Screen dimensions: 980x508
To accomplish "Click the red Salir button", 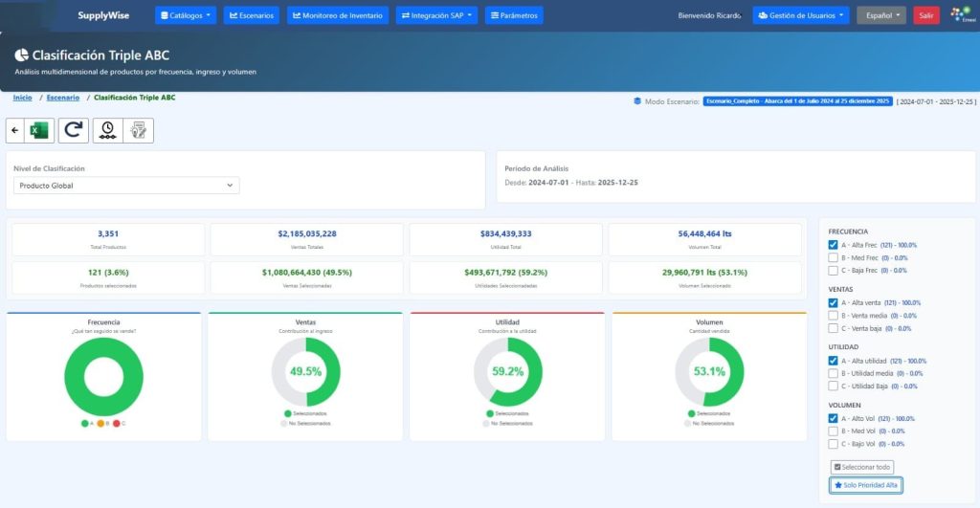I will (x=925, y=15).
